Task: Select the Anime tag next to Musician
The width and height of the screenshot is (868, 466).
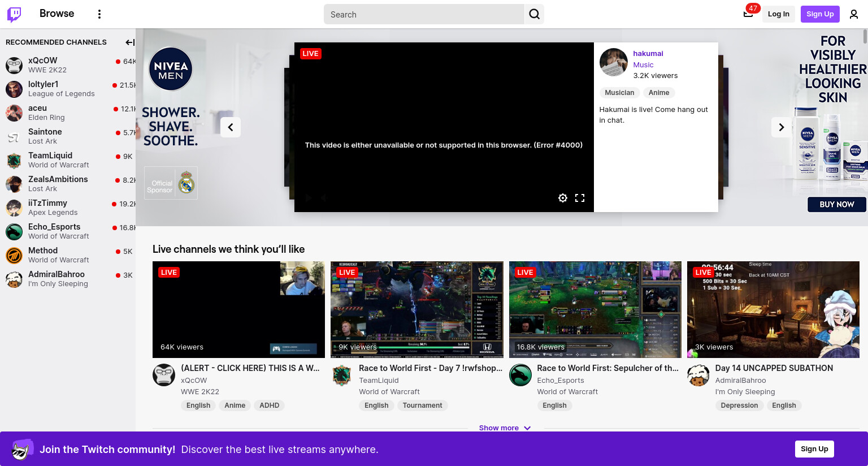Action: [x=659, y=93]
